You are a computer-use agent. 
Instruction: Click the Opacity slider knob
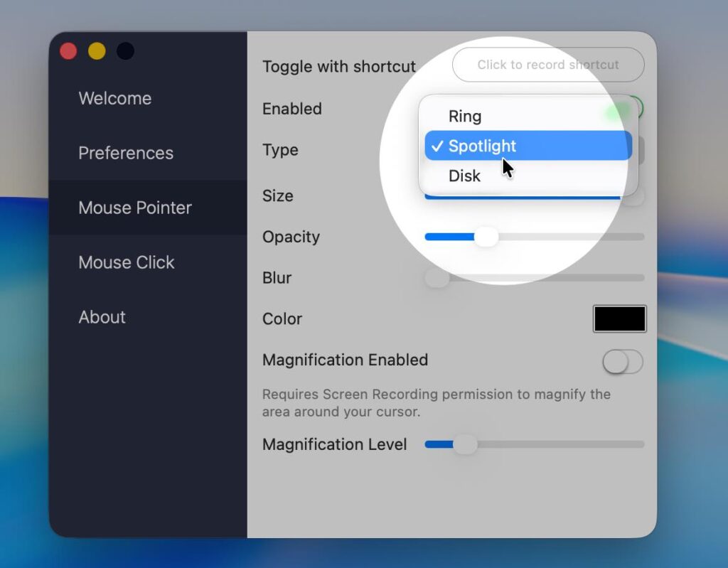[486, 237]
